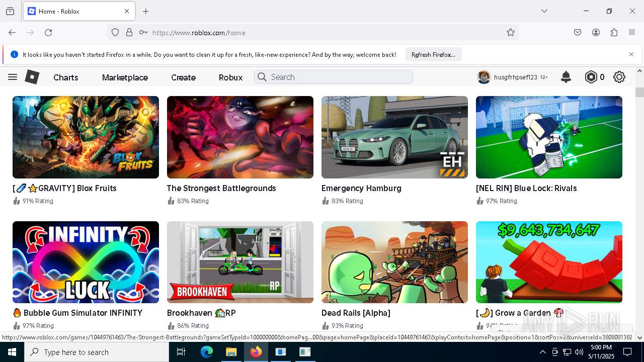
Task: Reload the page in Firefox
Action: [48, 32]
